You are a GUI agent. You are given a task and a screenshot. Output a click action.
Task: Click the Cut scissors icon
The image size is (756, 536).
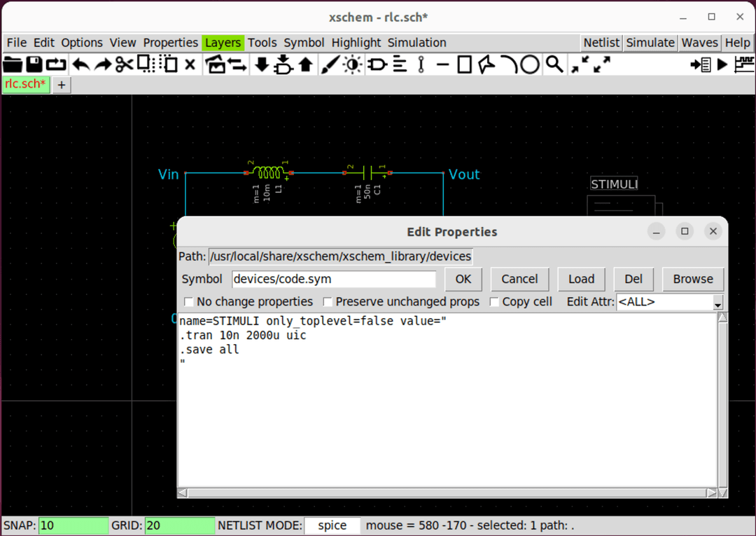(124, 65)
